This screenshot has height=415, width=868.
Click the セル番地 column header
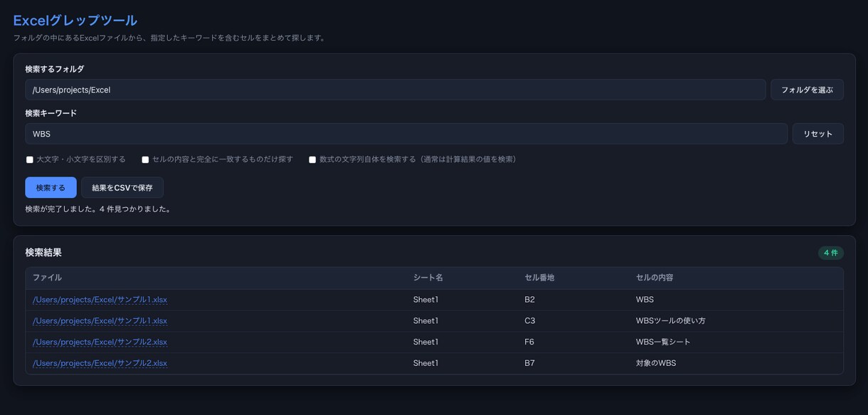coord(539,278)
